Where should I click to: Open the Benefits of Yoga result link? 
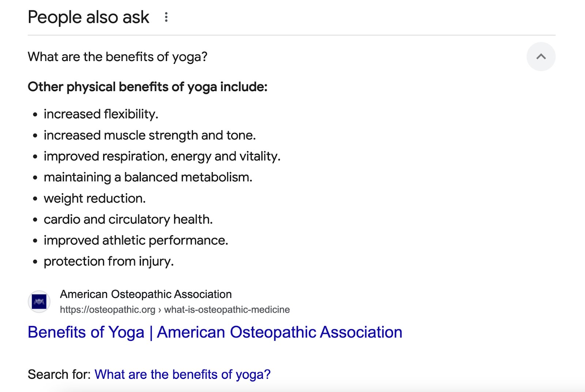215,332
